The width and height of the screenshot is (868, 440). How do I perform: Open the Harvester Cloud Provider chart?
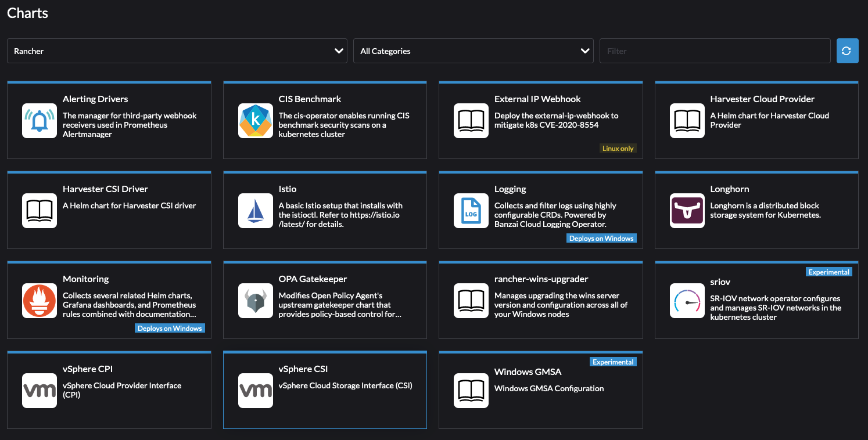pos(756,120)
